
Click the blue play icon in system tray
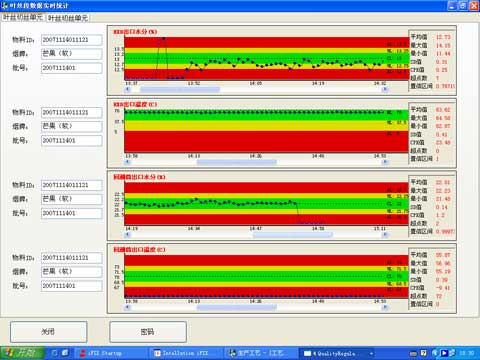(444, 353)
